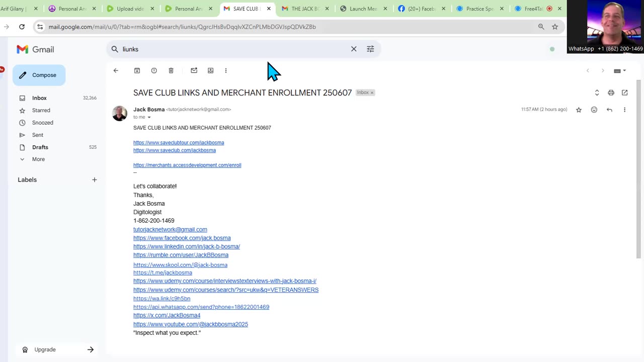Open the x.com/JackBosma4 link
Screen dimensions: 644x362
pos(167,316)
